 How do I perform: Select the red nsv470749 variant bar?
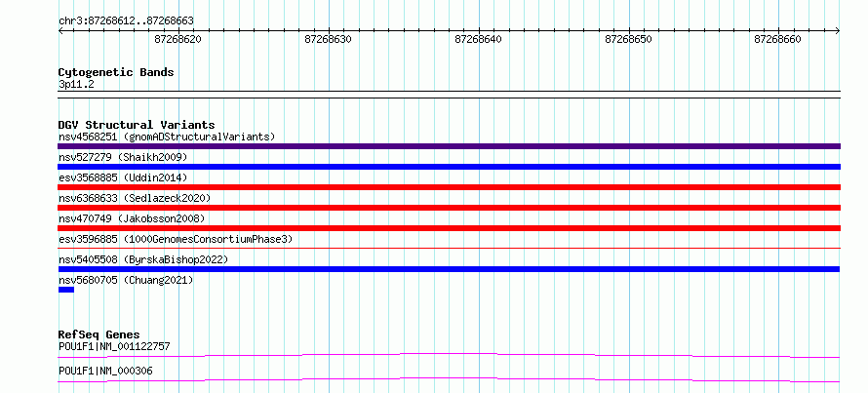point(449,228)
